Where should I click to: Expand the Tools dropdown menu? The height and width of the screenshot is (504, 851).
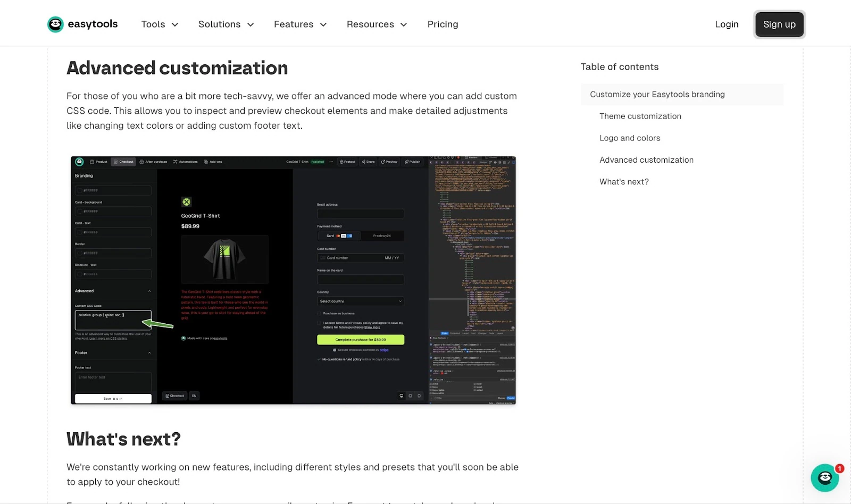point(160,24)
